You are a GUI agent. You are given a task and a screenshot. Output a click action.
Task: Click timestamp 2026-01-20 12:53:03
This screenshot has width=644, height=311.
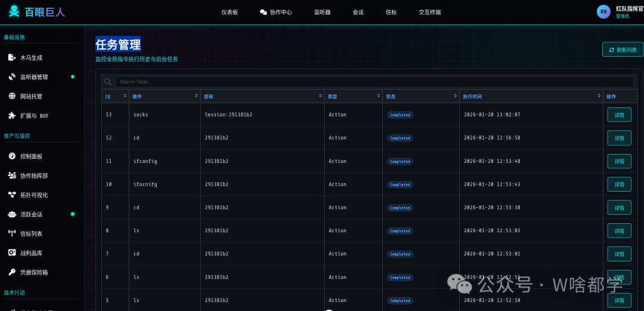coord(491,230)
